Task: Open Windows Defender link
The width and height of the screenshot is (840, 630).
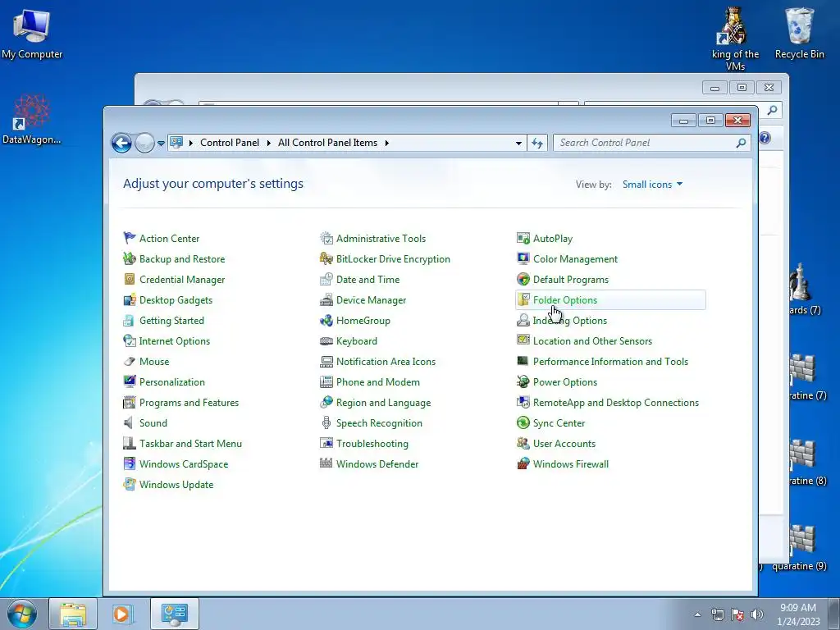Action: point(377,464)
